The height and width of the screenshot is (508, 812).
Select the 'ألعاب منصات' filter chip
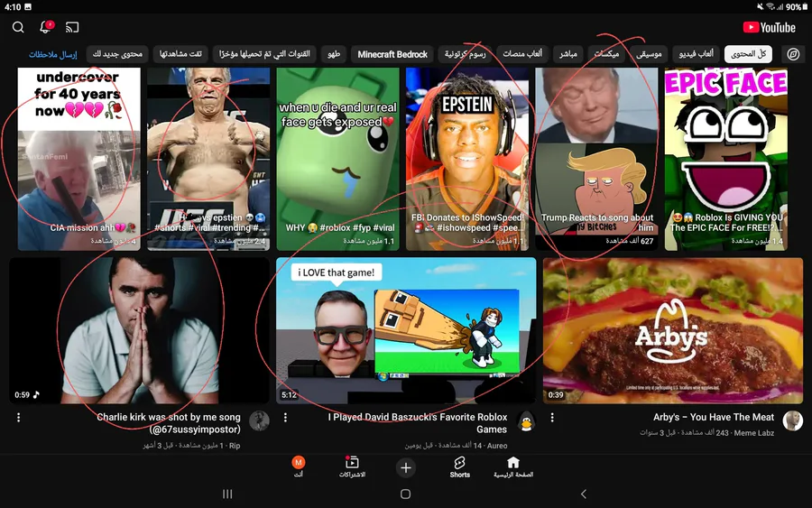point(522,54)
